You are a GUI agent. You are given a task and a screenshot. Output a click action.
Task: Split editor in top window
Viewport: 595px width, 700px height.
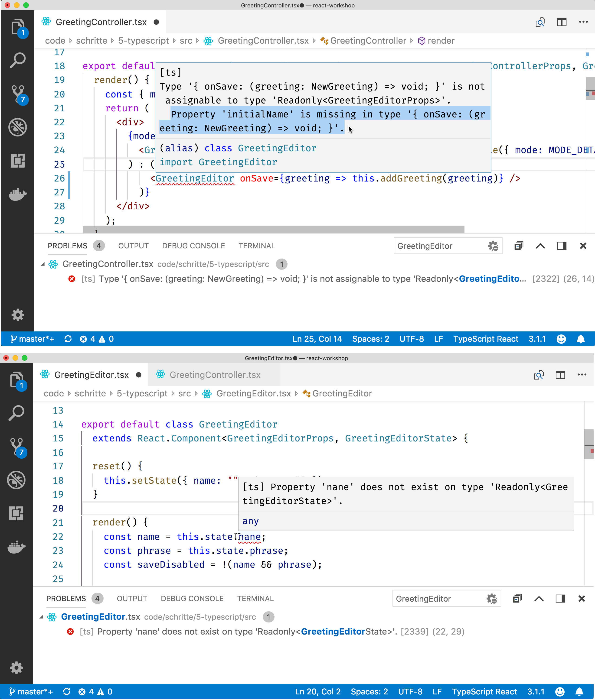pyautogui.click(x=562, y=22)
